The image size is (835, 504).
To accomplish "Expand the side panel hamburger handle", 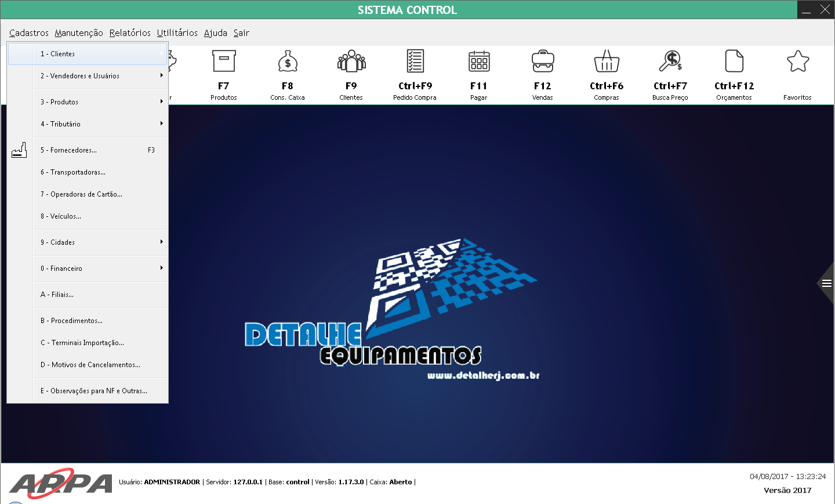I will pyautogui.click(x=826, y=284).
